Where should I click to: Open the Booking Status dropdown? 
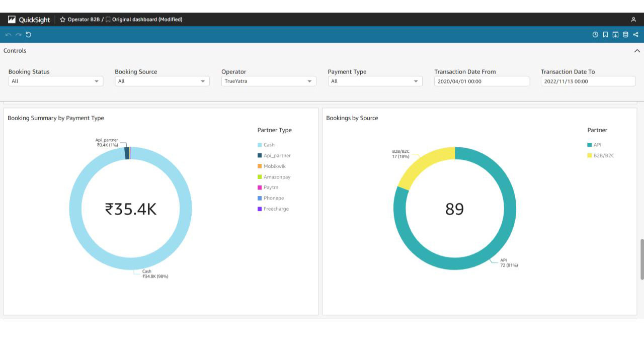coord(55,81)
